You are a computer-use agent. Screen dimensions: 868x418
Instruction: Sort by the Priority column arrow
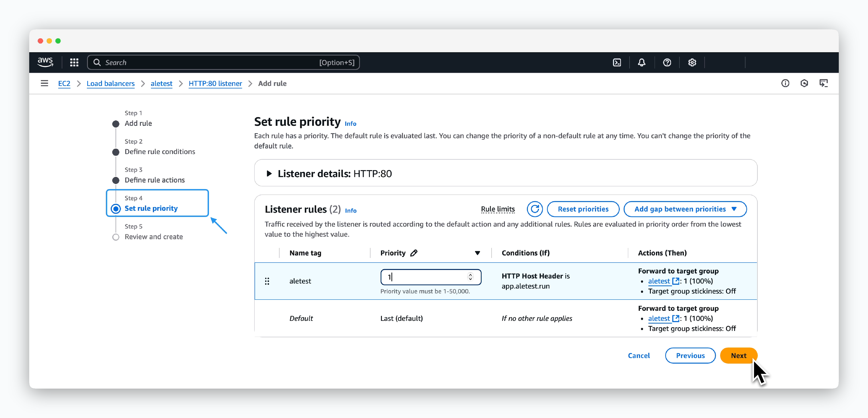point(477,253)
